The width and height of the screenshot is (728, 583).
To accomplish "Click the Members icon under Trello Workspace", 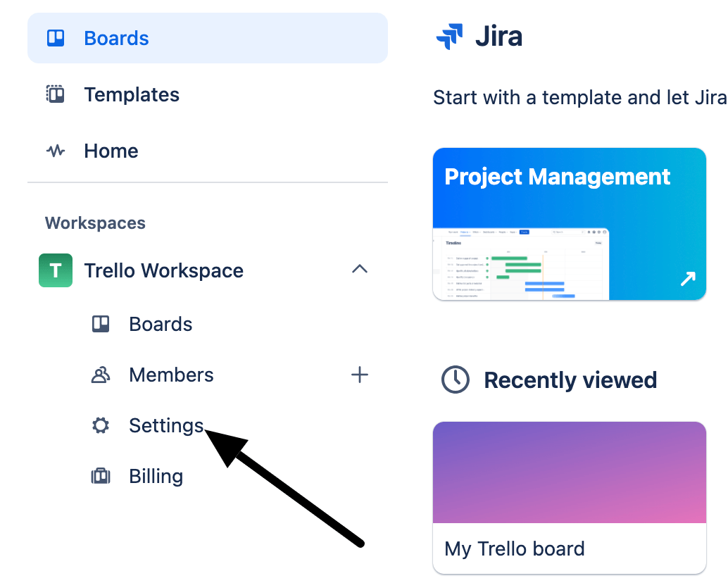I will click(101, 375).
